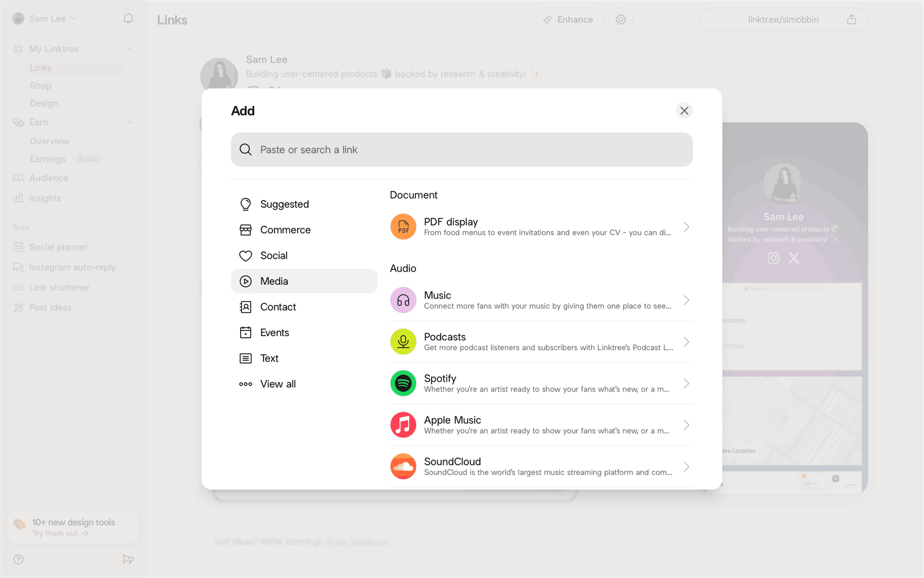Open Podcasts row chevron arrow

click(687, 342)
